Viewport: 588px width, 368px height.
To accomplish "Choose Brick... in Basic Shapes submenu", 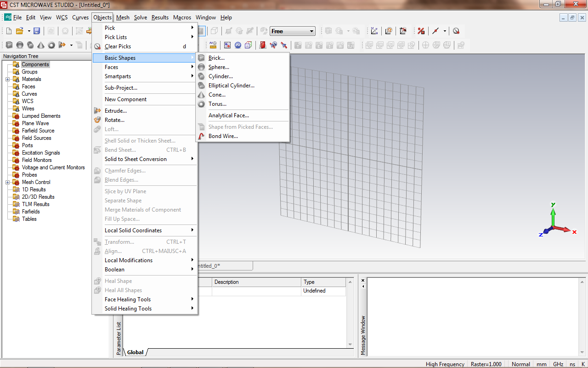I will (243, 58).
